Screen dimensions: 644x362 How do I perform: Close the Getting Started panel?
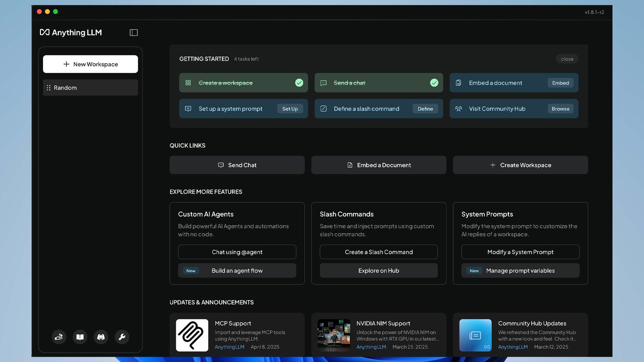click(x=567, y=59)
